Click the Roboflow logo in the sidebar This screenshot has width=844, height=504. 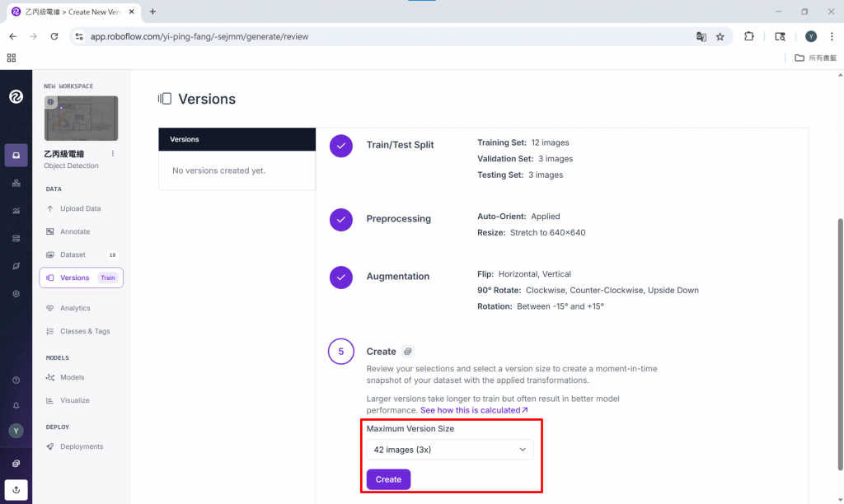coord(16,97)
